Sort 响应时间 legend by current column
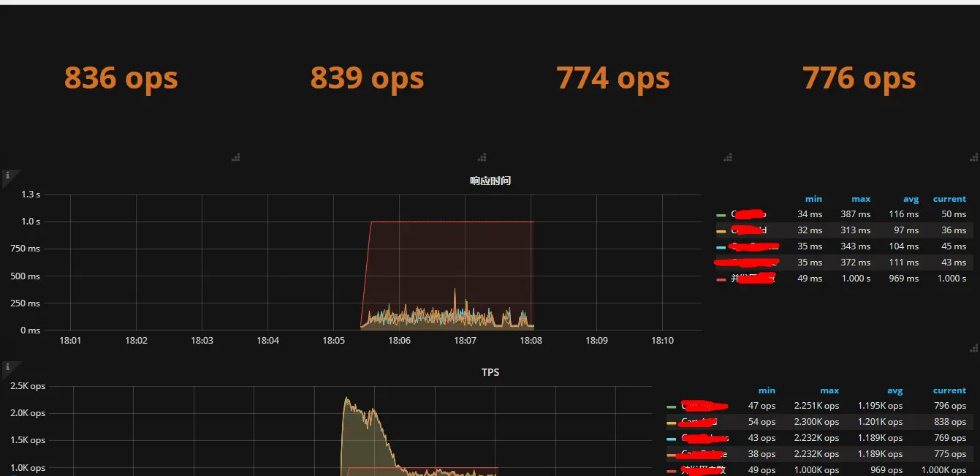 [x=949, y=199]
